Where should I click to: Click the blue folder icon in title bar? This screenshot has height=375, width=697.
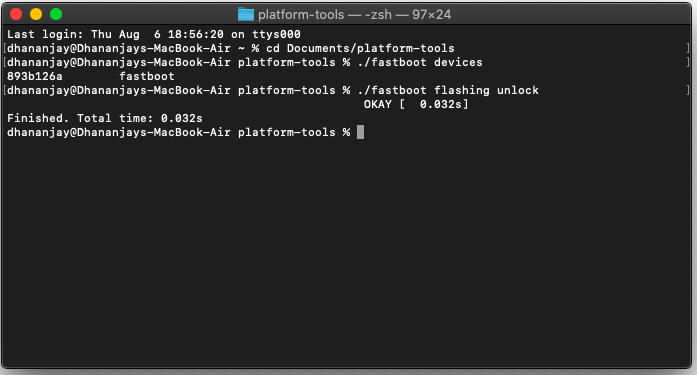[245, 15]
